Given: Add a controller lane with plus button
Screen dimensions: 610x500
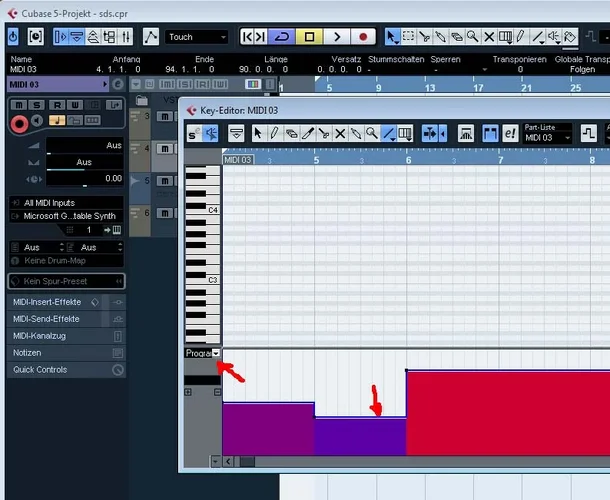Looking at the screenshot, I should [188, 392].
